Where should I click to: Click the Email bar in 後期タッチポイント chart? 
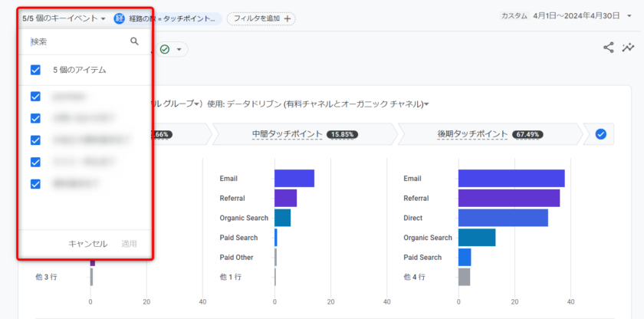click(511, 178)
